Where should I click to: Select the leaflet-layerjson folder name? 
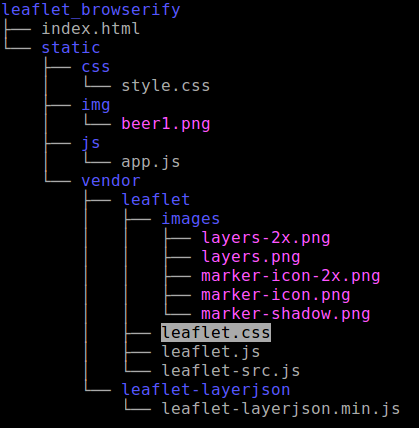pos(206,390)
